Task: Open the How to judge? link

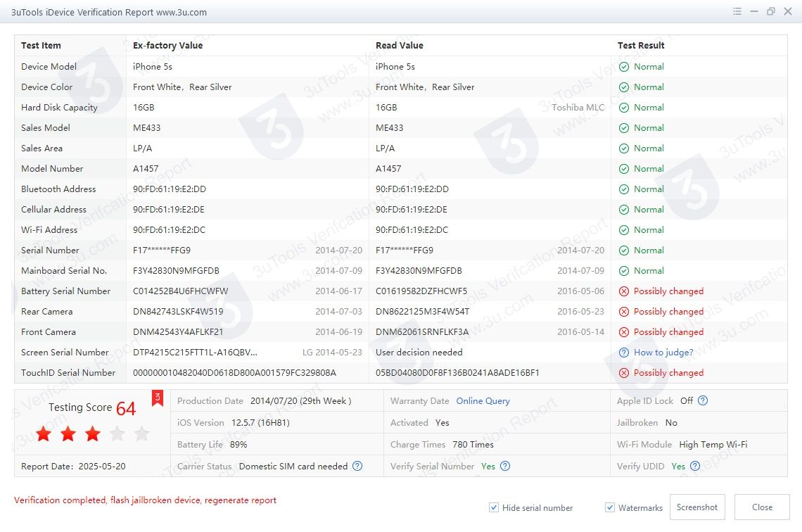Action: click(663, 353)
